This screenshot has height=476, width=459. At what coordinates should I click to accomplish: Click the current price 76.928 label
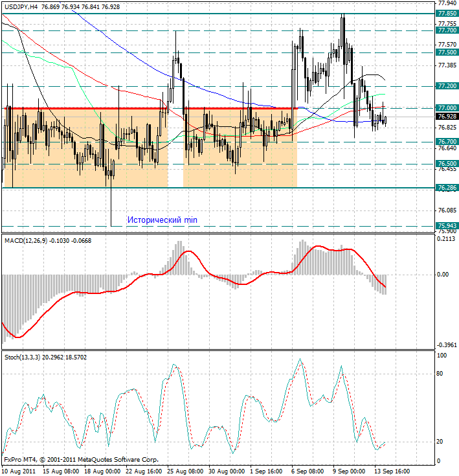(447, 117)
